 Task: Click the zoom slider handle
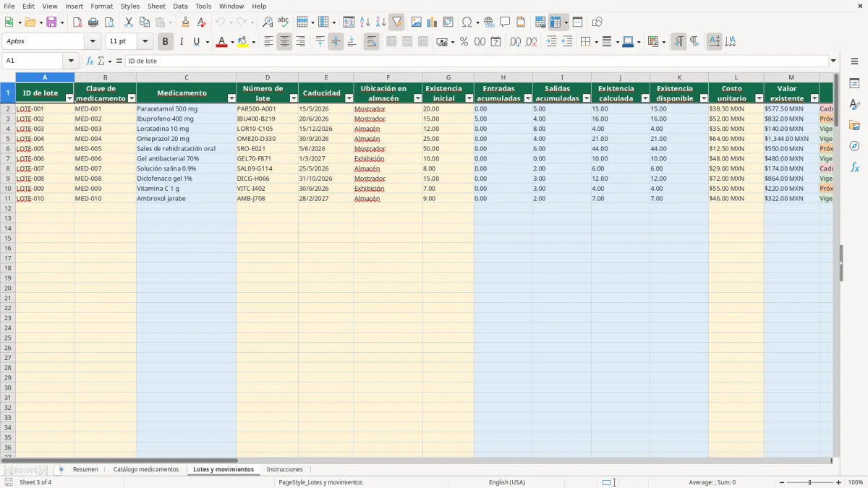point(810,482)
